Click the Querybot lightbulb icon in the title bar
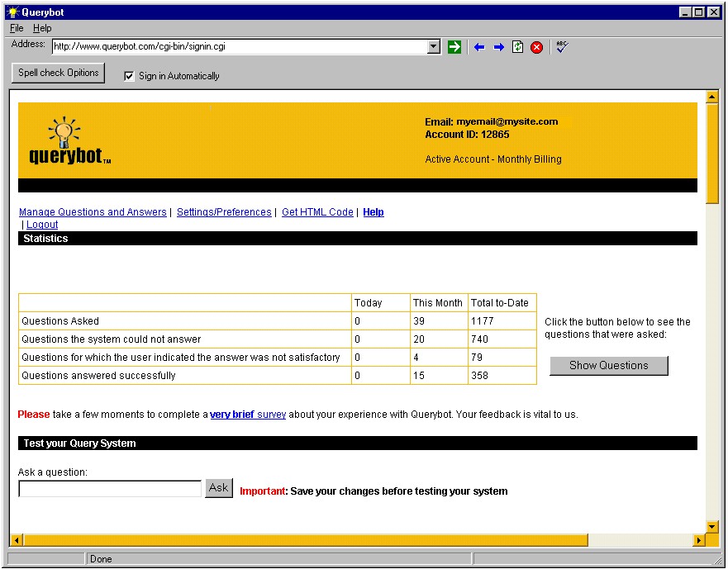The width and height of the screenshot is (728, 569). coord(13,12)
